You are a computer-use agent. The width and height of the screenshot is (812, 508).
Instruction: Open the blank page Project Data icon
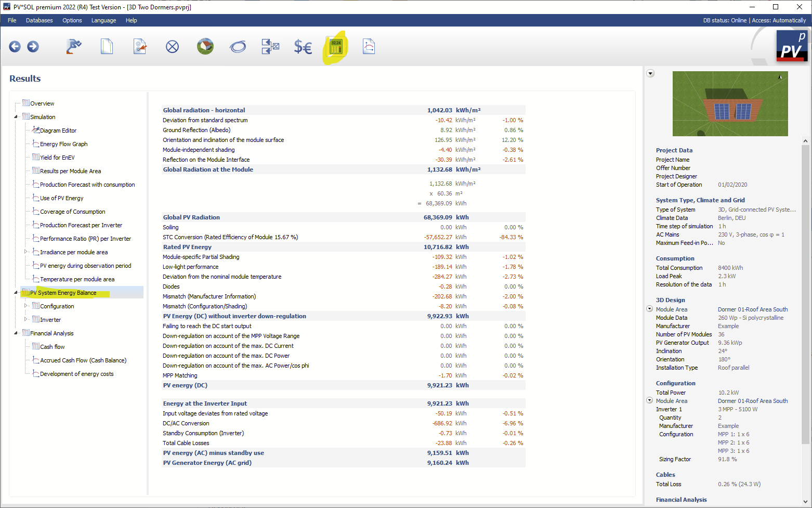pyautogui.click(x=107, y=47)
